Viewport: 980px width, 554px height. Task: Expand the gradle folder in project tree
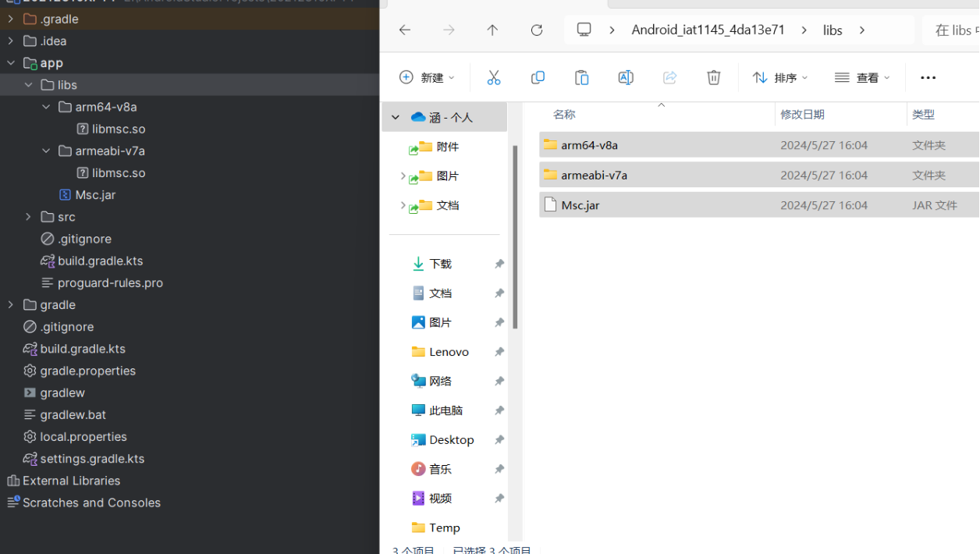[x=10, y=304]
